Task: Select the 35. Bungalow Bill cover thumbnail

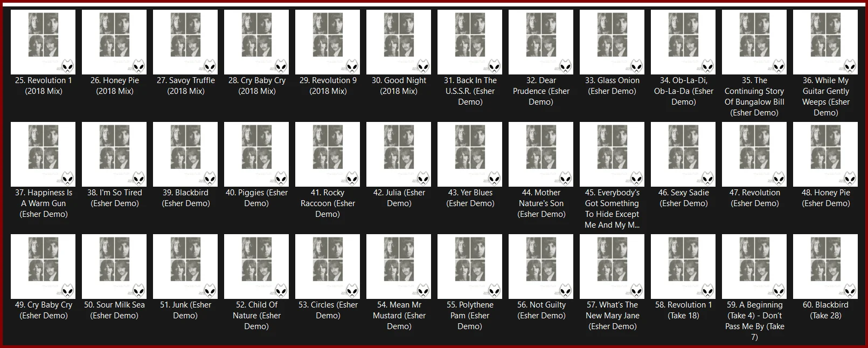Action: click(x=754, y=42)
